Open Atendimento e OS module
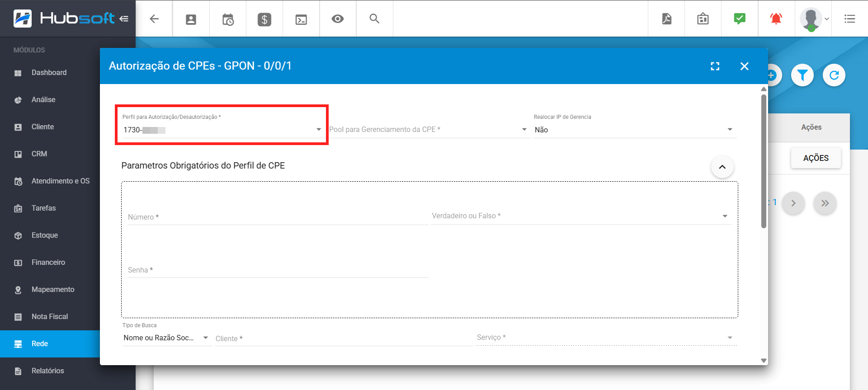 (50, 181)
